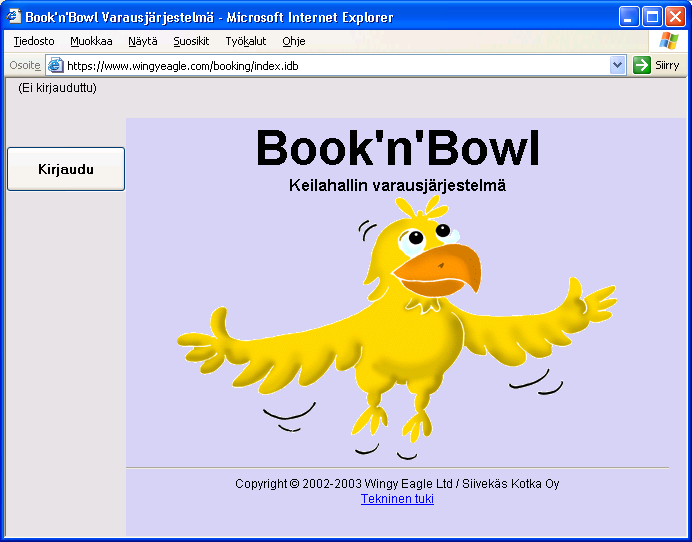
Task: Minimize the Internet Explorer window
Action: (x=629, y=17)
